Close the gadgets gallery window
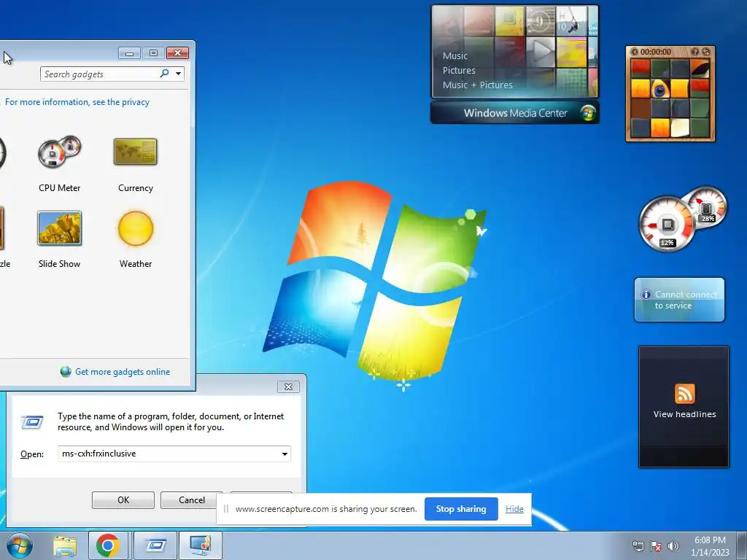Screen dimensions: 747x560 click(x=178, y=52)
